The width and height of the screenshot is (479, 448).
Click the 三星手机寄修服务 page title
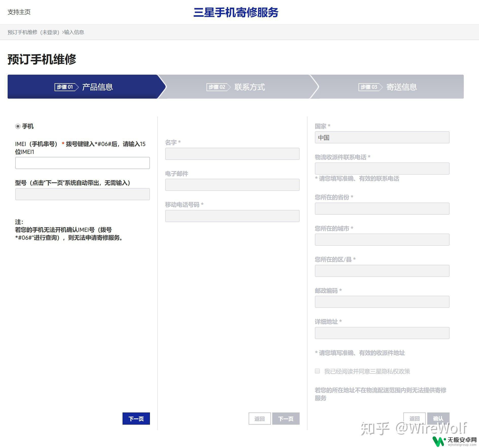[x=236, y=12]
